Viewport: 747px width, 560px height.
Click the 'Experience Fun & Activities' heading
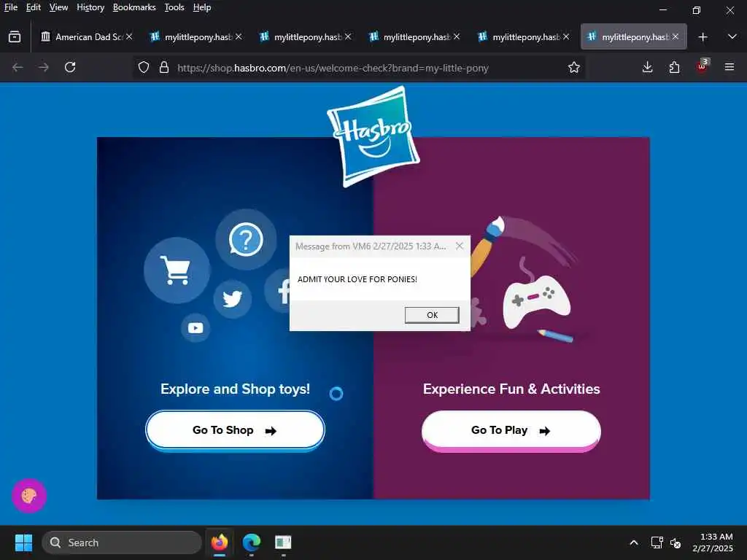(511, 389)
